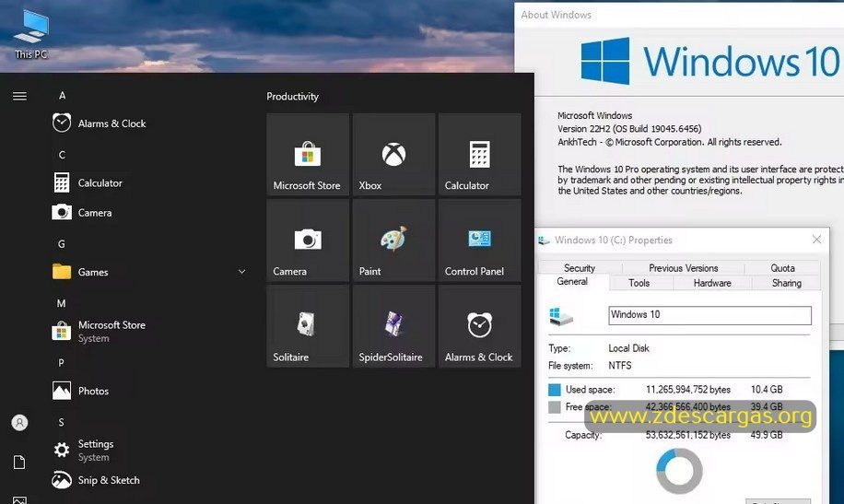
Task: Jump to letter G section header
Action: [62, 244]
